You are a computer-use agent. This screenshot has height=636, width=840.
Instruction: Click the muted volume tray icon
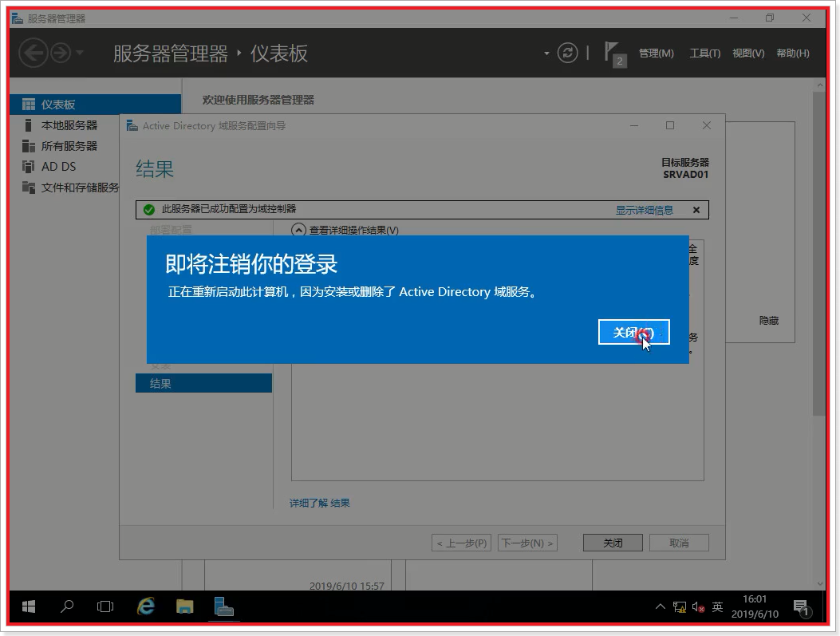click(698, 607)
